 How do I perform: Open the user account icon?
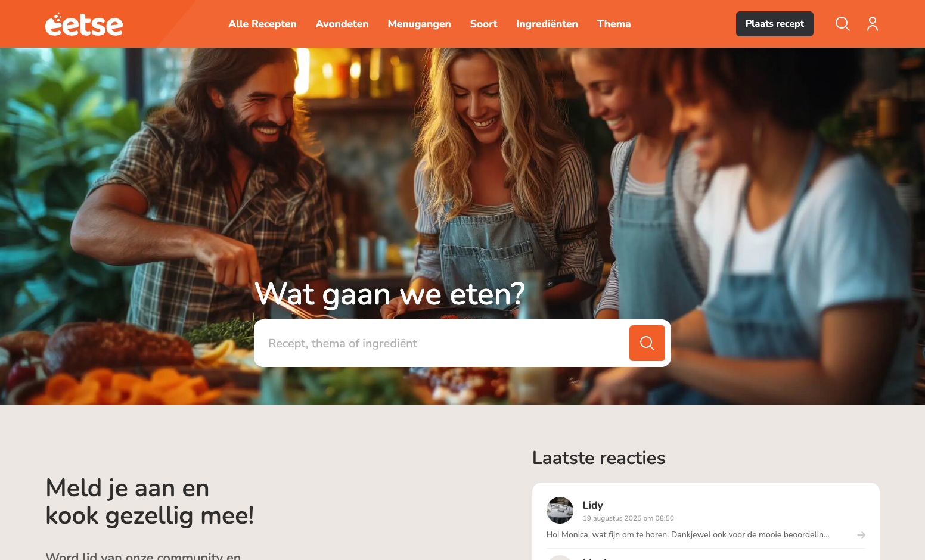(x=873, y=24)
